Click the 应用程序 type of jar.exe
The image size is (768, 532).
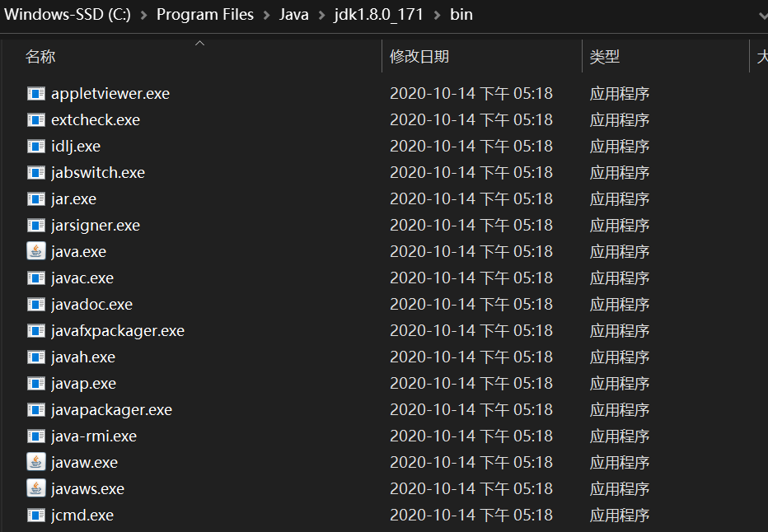click(619, 199)
